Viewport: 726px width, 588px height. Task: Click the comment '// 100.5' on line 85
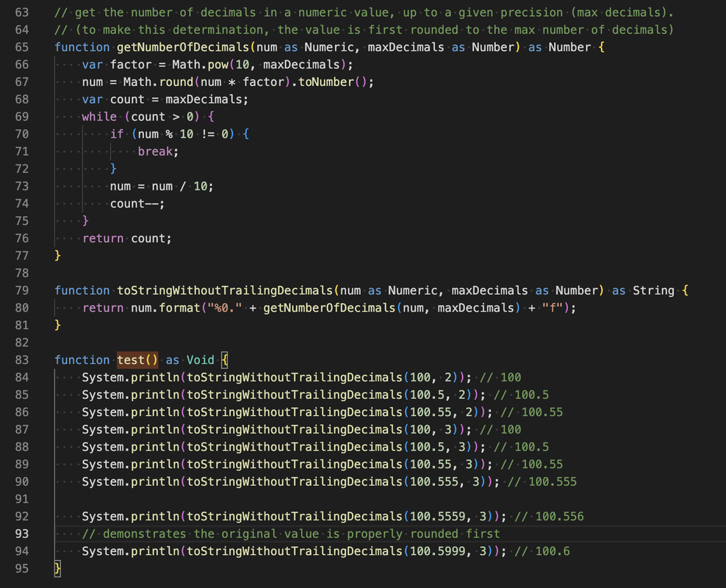point(521,395)
